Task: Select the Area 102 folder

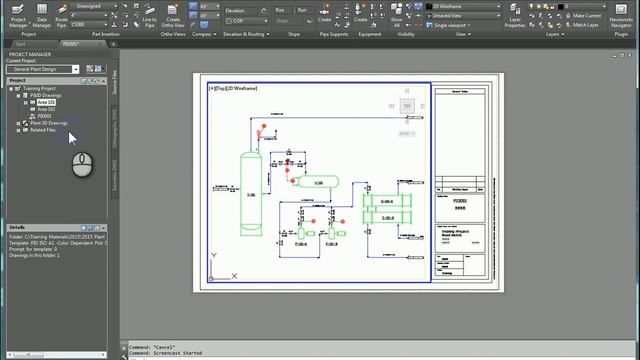Action: [x=46, y=109]
